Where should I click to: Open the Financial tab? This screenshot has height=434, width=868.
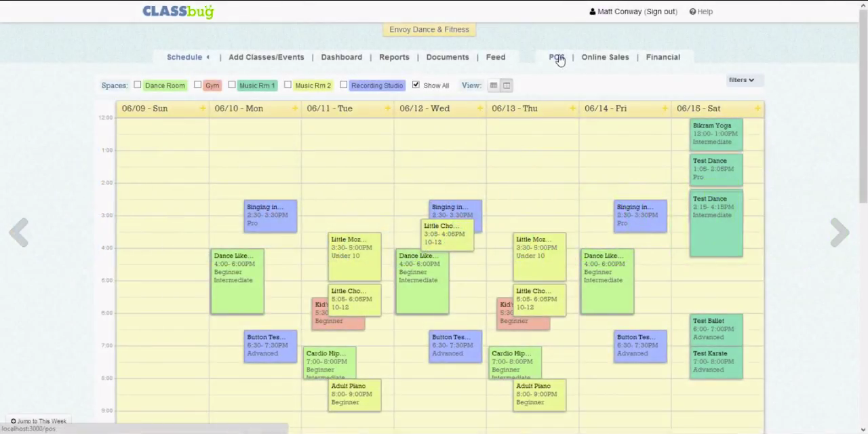pos(663,57)
